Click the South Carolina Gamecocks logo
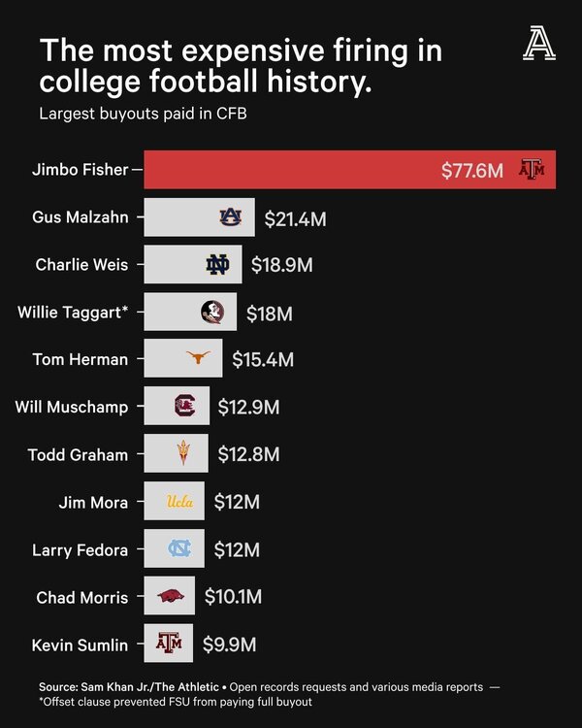Viewport: 582px width, 728px height. tap(184, 406)
